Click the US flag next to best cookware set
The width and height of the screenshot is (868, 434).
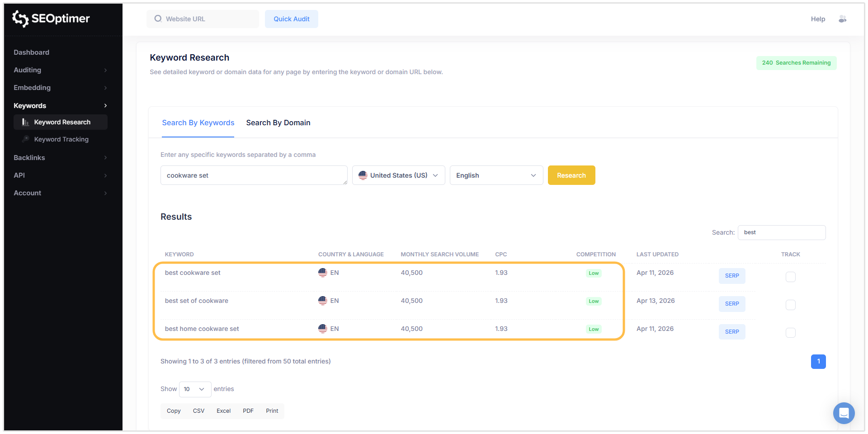[x=322, y=273]
